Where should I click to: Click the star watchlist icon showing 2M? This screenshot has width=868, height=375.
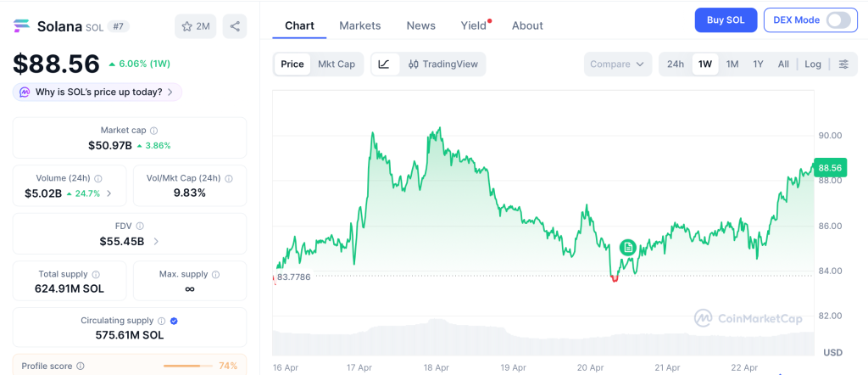pyautogui.click(x=196, y=26)
